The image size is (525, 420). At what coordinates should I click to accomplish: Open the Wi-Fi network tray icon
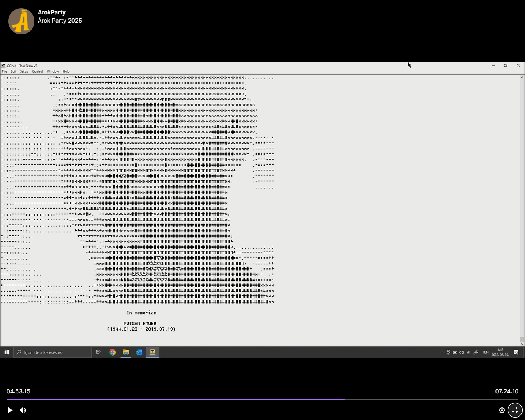pos(468,352)
